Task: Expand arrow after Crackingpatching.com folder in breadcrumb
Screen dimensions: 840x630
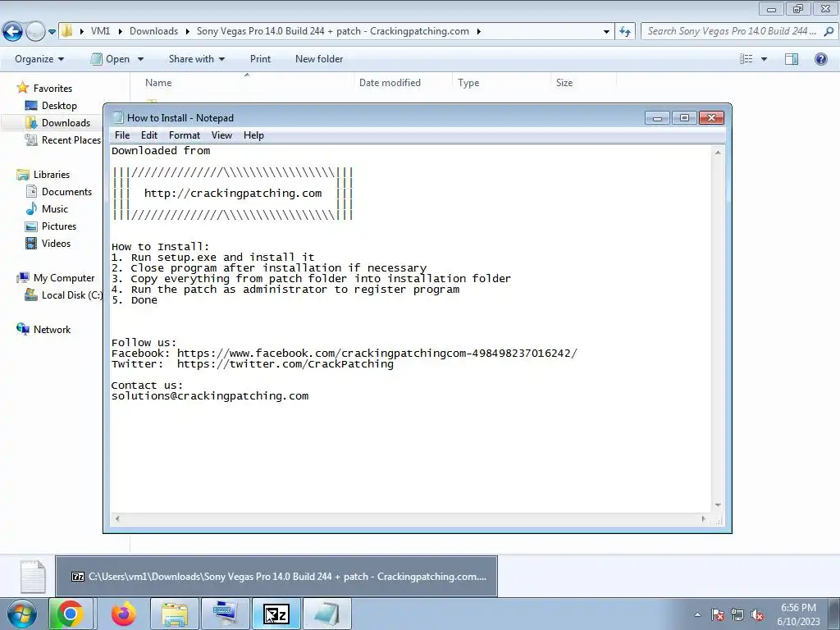Action: click(478, 31)
